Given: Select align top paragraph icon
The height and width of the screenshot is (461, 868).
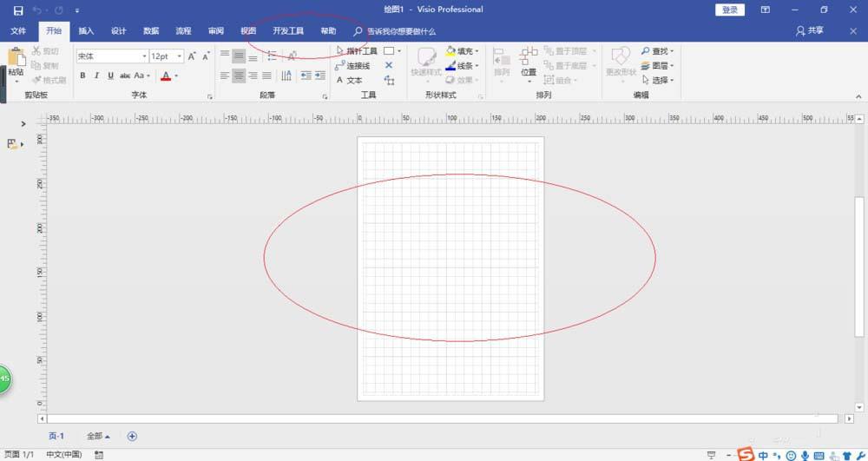Looking at the screenshot, I should [225, 55].
